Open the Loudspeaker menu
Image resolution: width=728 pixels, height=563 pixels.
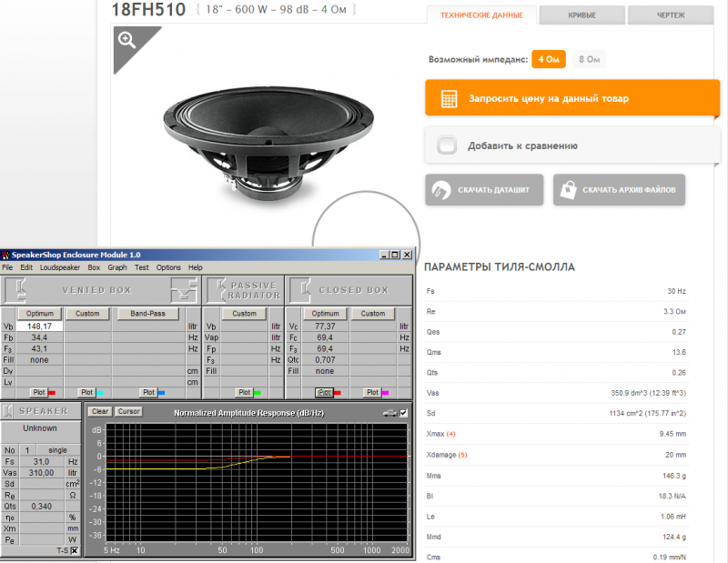tap(60, 267)
